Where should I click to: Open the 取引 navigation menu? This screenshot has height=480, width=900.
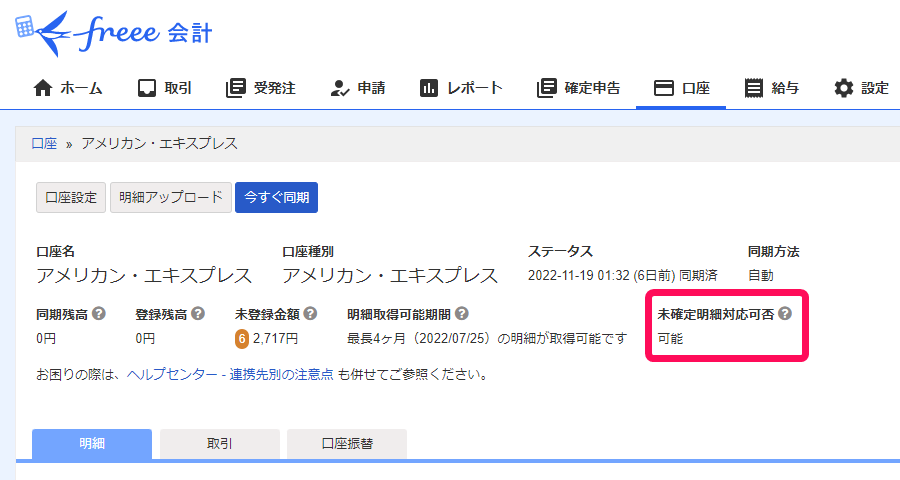coord(165,88)
